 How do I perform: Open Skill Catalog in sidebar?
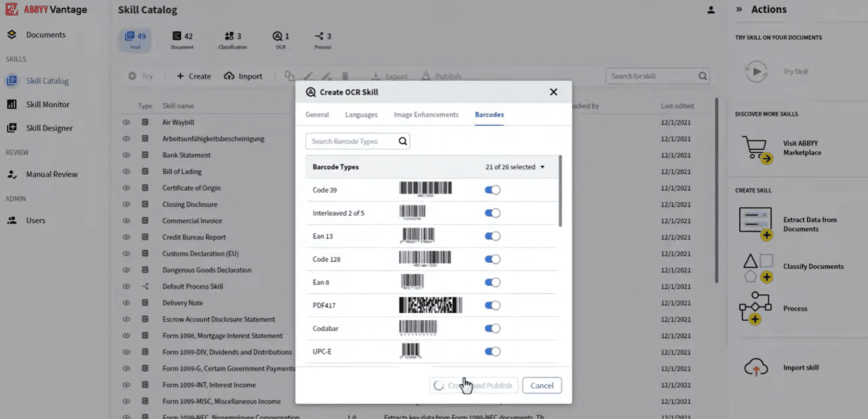coord(37,81)
